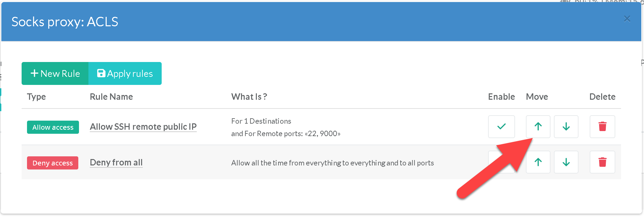
Task: Open the Deny from all rule
Action: pyautogui.click(x=116, y=162)
